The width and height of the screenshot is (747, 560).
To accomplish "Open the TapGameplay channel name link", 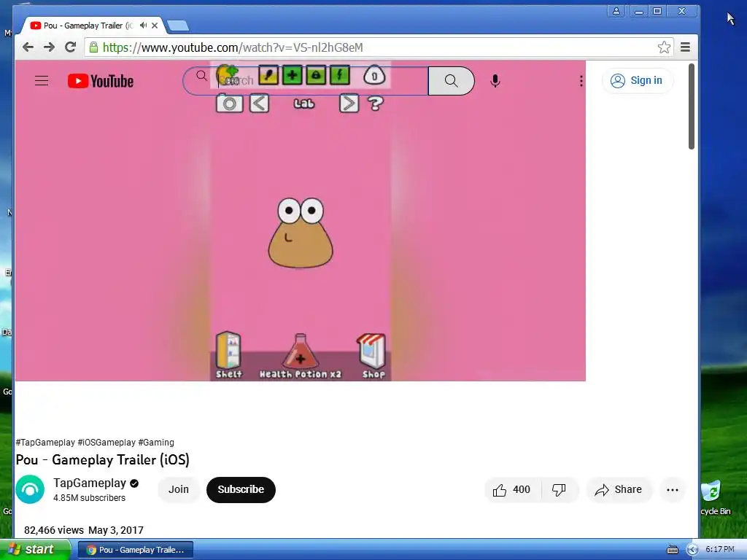I will pos(90,483).
